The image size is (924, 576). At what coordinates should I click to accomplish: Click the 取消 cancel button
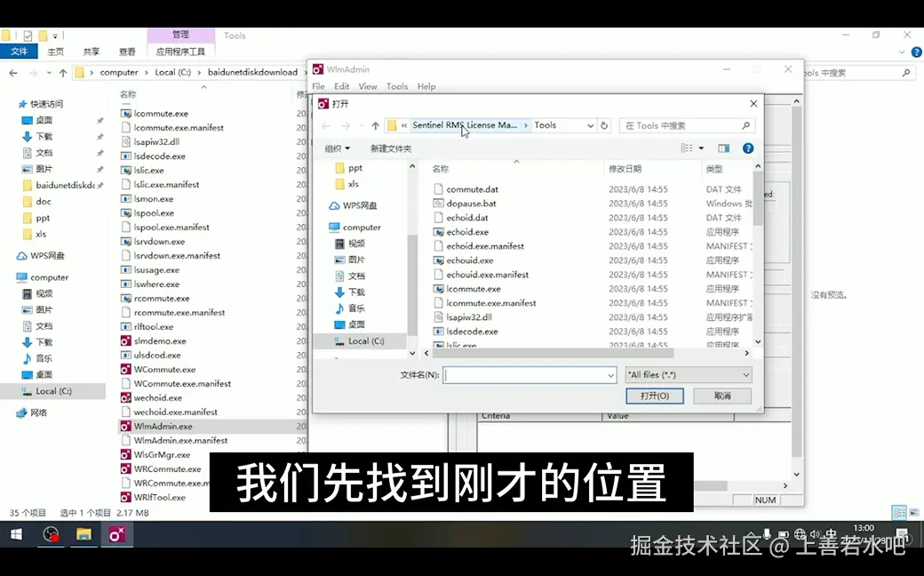pos(721,396)
